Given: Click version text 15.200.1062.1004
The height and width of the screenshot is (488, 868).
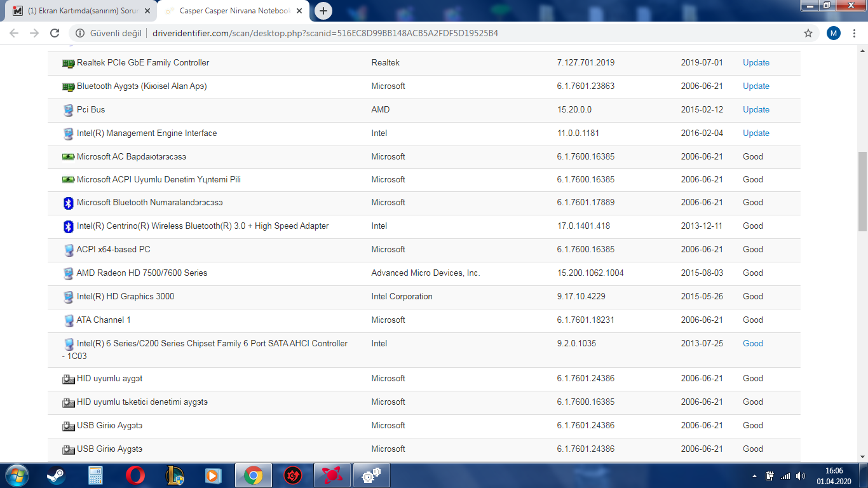Looking at the screenshot, I should [x=590, y=273].
